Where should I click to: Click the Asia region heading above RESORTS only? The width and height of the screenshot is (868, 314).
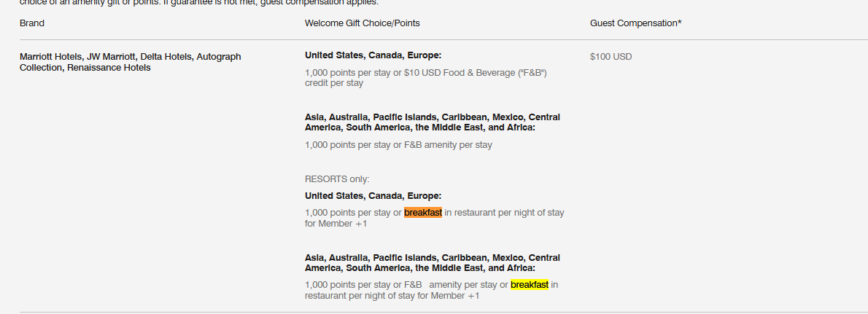(x=432, y=122)
